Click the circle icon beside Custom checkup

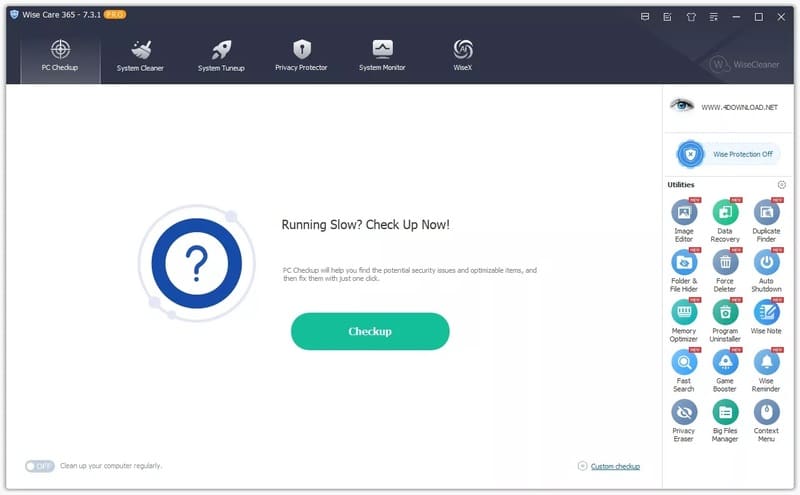click(582, 466)
